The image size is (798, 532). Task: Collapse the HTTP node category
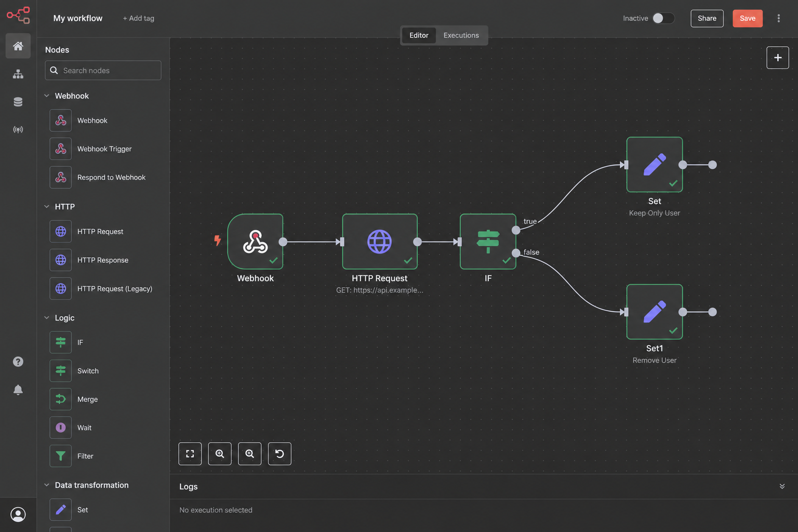click(47, 206)
